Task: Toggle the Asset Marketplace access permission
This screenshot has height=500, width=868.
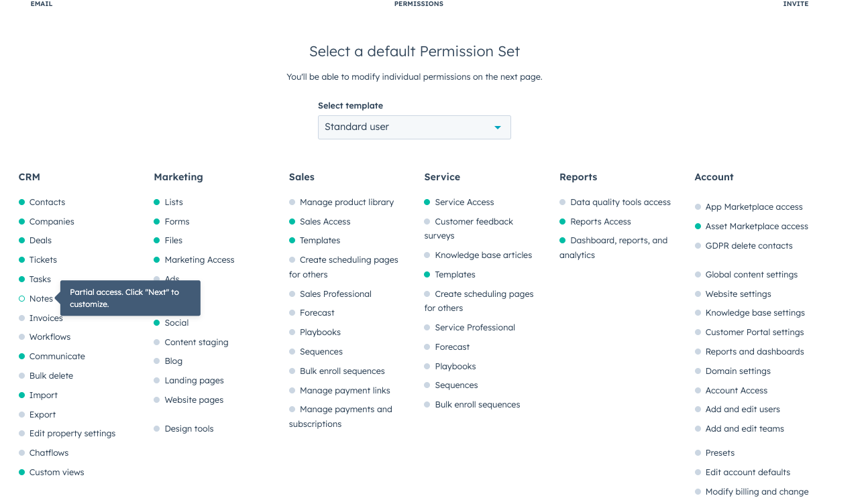Action: tap(698, 226)
